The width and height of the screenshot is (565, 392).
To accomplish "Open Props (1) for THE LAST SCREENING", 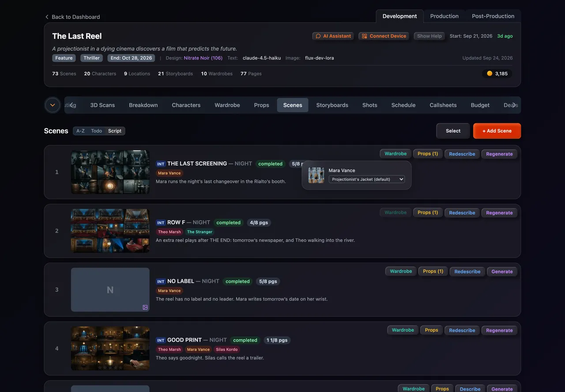I will pyautogui.click(x=428, y=154).
